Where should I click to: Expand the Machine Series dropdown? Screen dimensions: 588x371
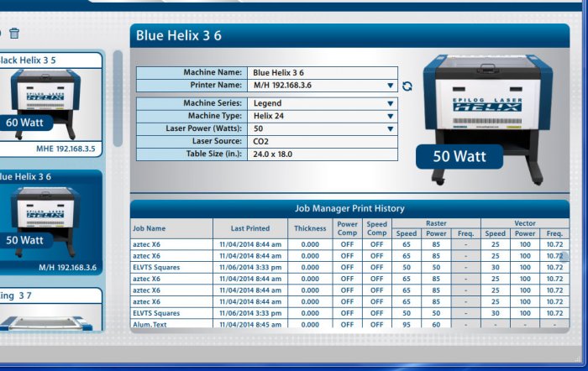pyautogui.click(x=390, y=104)
